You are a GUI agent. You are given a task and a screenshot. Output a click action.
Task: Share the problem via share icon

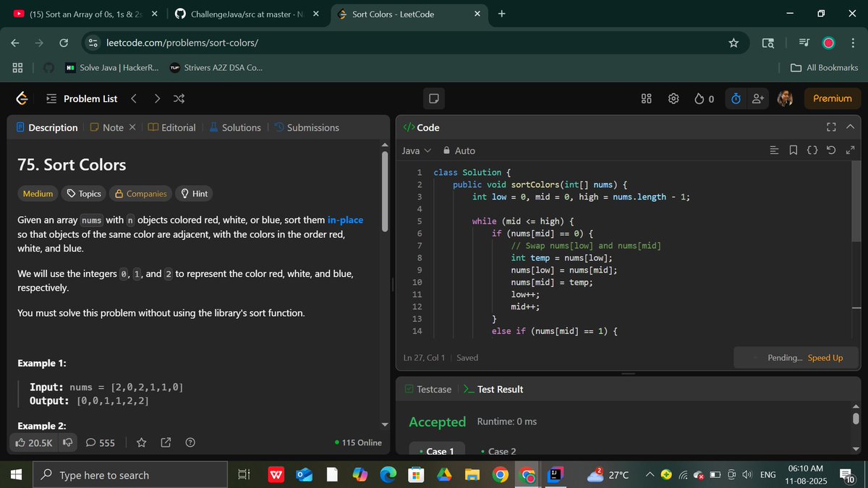click(x=166, y=442)
